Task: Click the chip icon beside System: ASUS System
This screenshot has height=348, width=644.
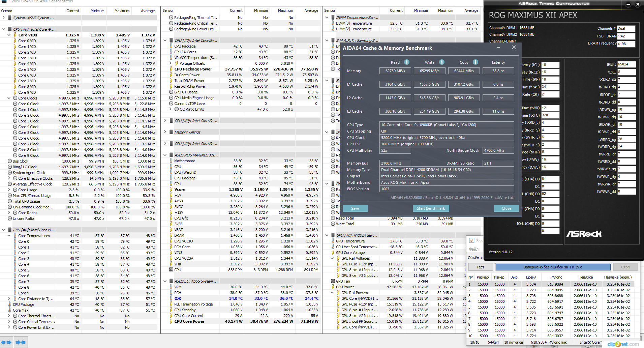Action: click(10, 18)
